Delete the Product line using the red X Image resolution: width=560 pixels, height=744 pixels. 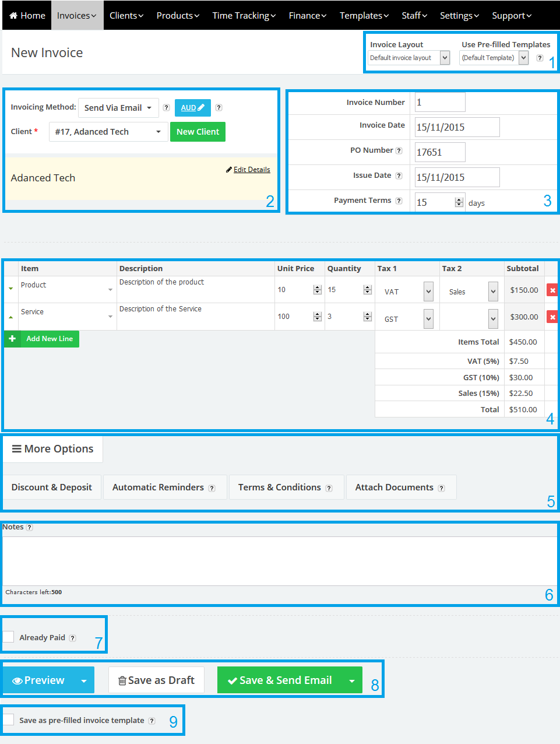coord(552,289)
